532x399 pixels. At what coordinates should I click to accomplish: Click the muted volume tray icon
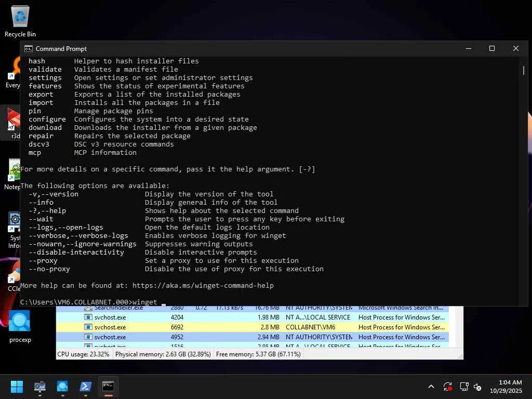click(x=478, y=387)
